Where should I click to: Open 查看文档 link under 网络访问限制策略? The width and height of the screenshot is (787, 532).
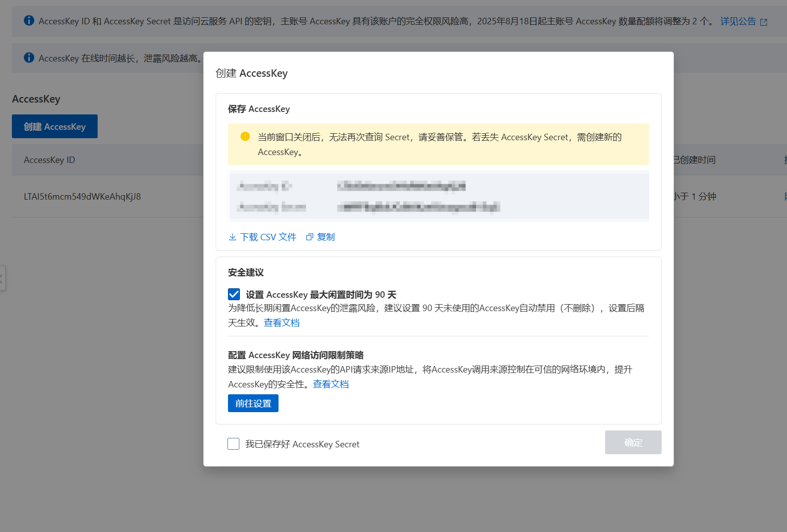(x=331, y=384)
